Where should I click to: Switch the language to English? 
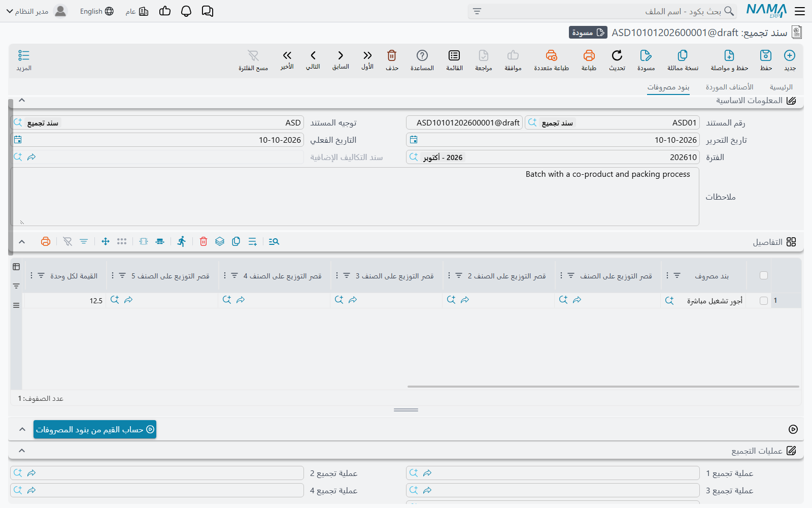(96, 11)
